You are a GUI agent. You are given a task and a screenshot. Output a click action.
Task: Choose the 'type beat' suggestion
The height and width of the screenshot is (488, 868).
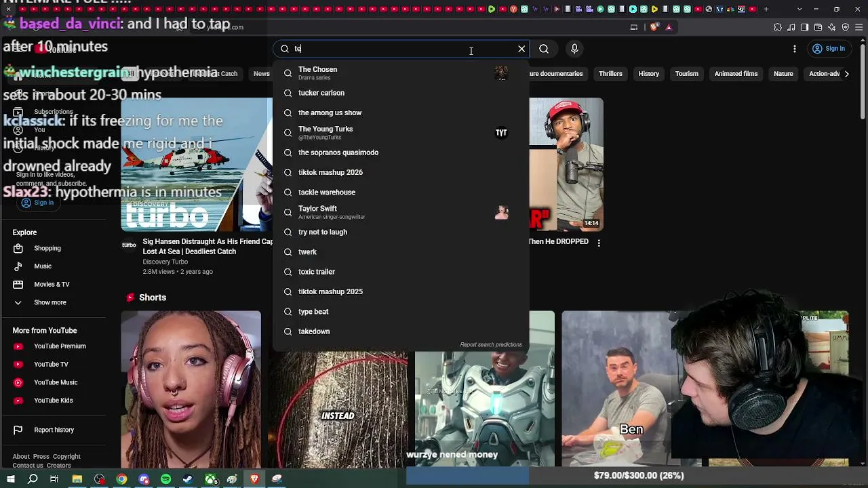pos(401,312)
